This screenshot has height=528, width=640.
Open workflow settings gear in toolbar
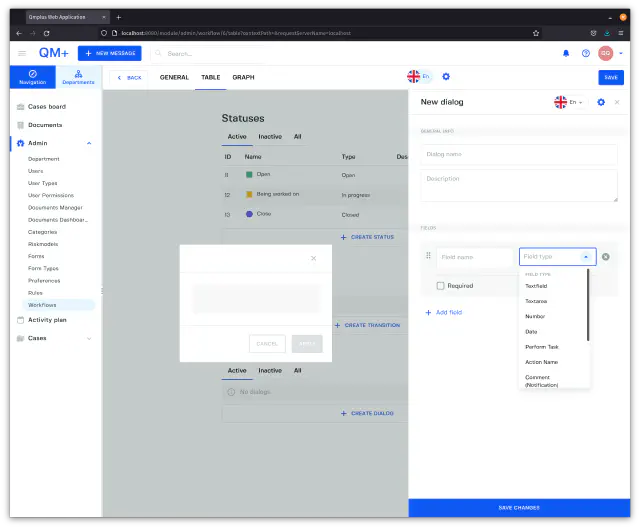(446, 77)
